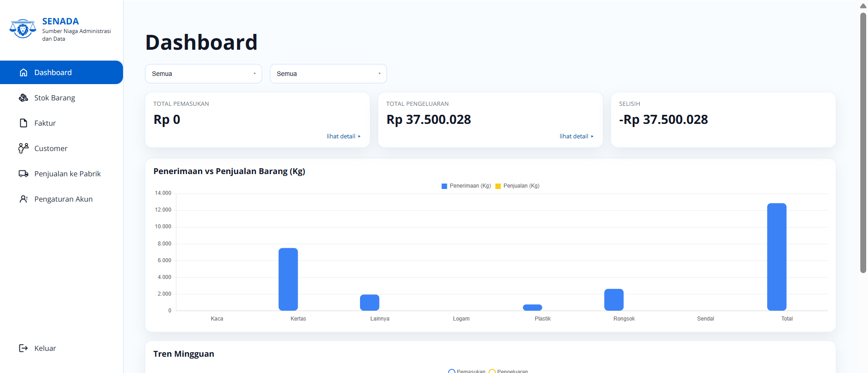The image size is (868, 373).
Task: Open the first Semua filter dropdown
Action: [x=203, y=74]
